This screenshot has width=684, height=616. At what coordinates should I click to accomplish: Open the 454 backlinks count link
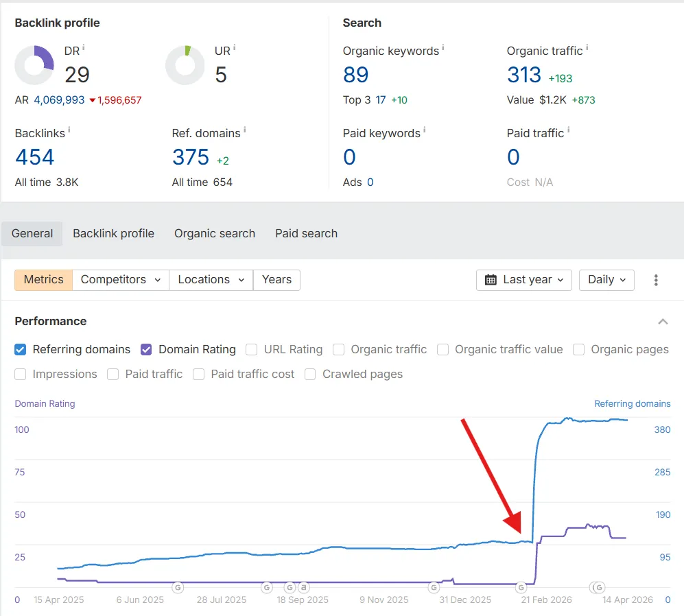tap(34, 157)
